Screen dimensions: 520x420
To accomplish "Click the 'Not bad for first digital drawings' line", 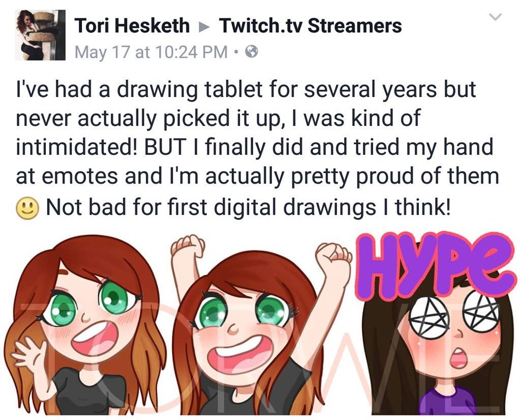I will pyautogui.click(x=248, y=207).
